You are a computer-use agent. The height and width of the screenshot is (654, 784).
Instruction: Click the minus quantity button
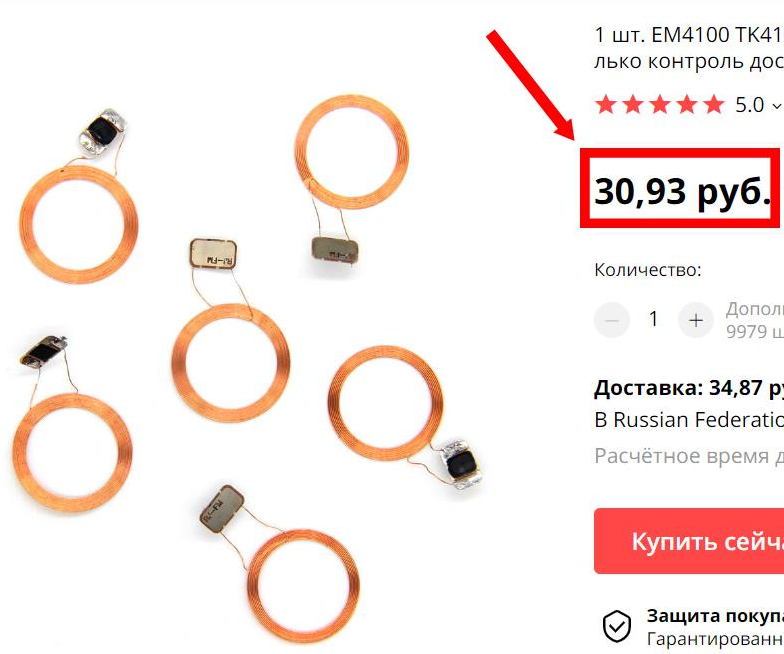pos(612,320)
